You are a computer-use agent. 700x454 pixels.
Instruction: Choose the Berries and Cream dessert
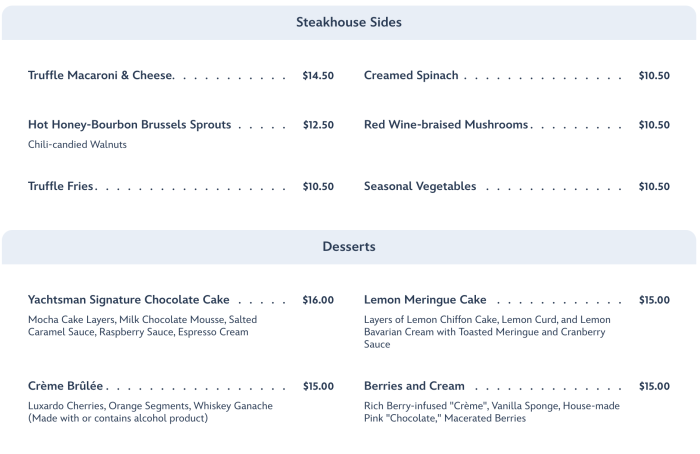pos(414,386)
